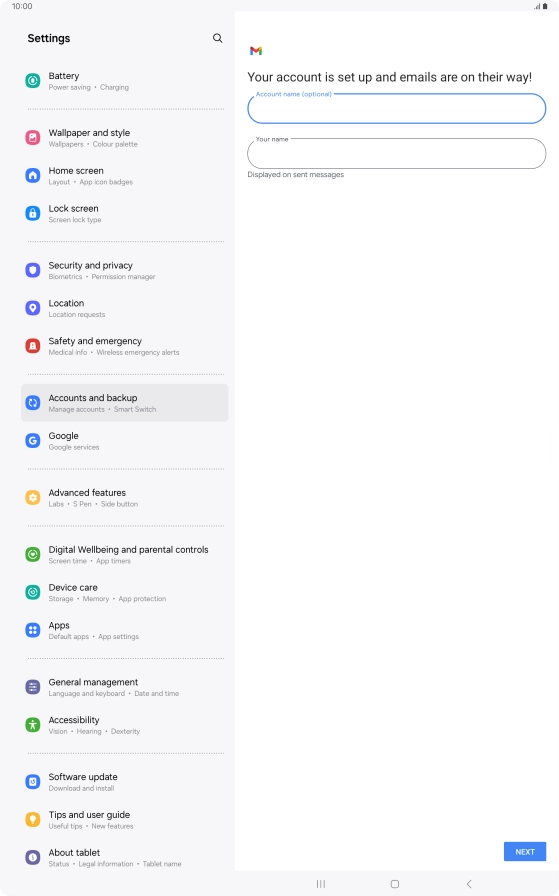Viewport: 559px width, 896px height.
Task: Select the Accounts and backup menu item
Action: (125, 403)
